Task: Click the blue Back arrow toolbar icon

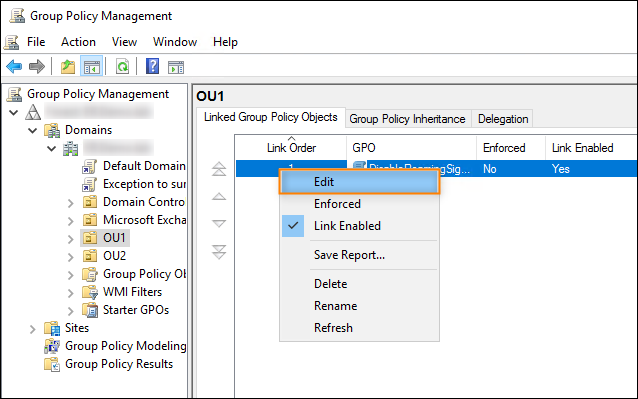Action: 14,66
